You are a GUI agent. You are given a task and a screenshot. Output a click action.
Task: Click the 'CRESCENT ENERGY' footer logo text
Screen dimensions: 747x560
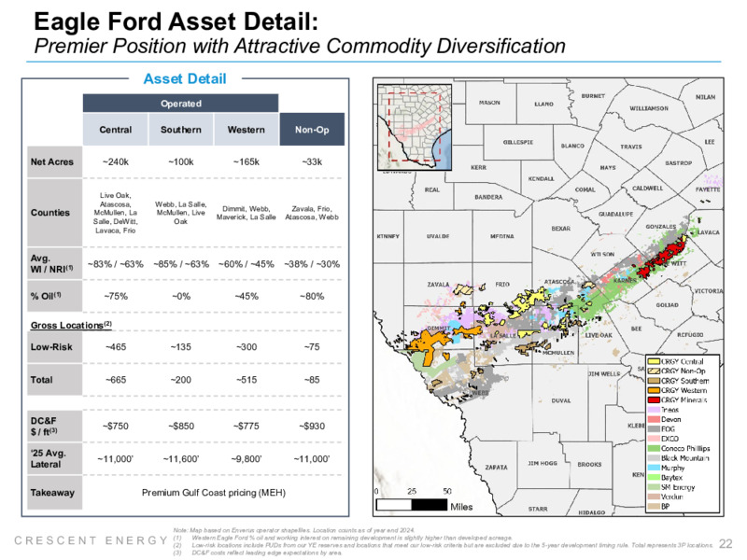click(x=91, y=540)
